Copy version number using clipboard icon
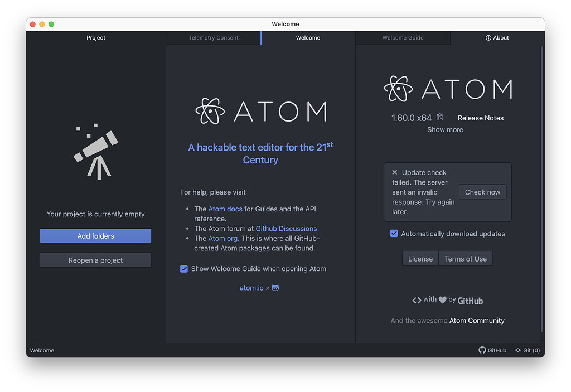Screen dimensions: 571x392 tap(440, 117)
